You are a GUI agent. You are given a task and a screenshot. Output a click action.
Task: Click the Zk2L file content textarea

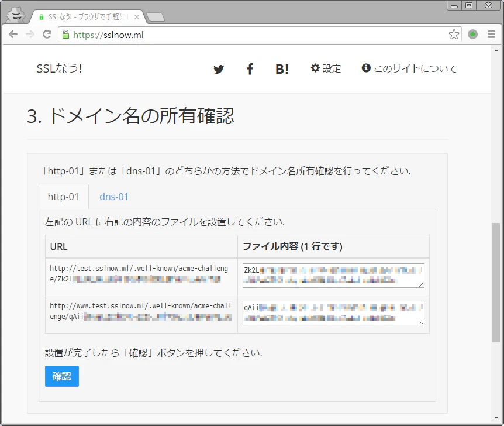point(333,276)
